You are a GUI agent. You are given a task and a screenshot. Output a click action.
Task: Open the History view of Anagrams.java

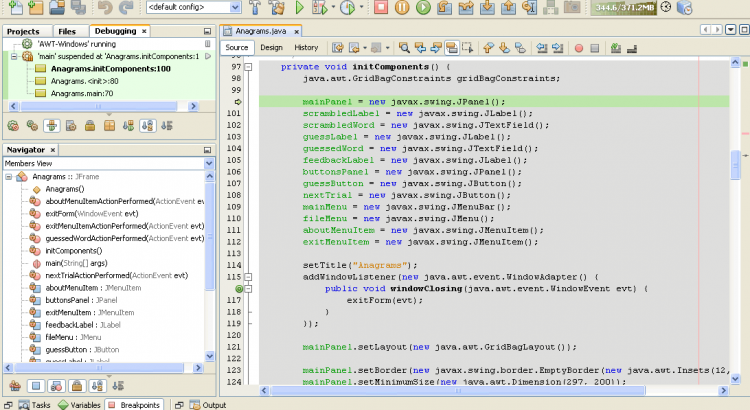pyautogui.click(x=306, y=47)
